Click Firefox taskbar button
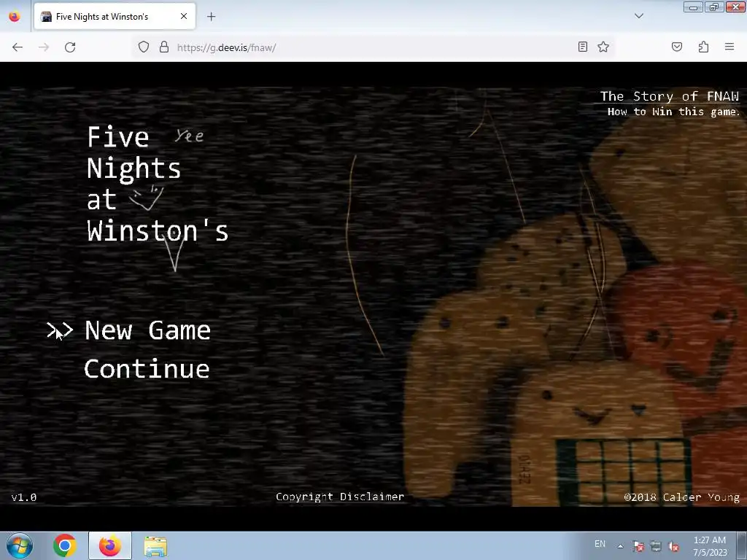 pos(110,545)
